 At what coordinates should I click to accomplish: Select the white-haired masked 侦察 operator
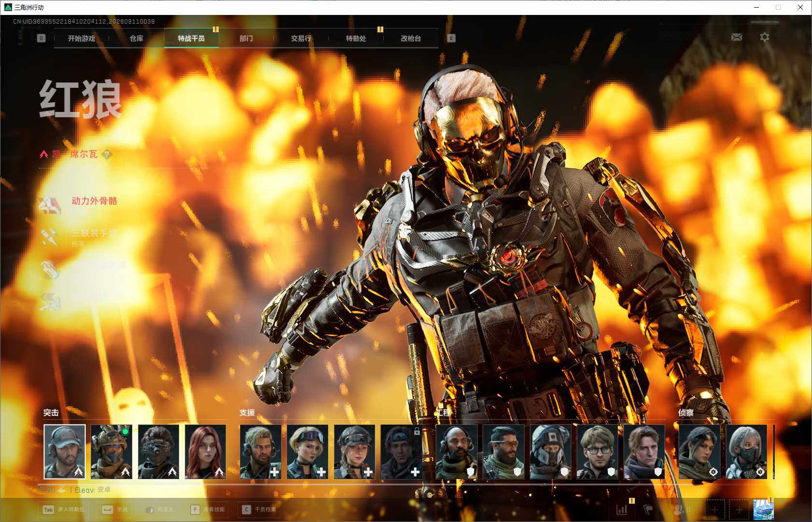point(746,452)
